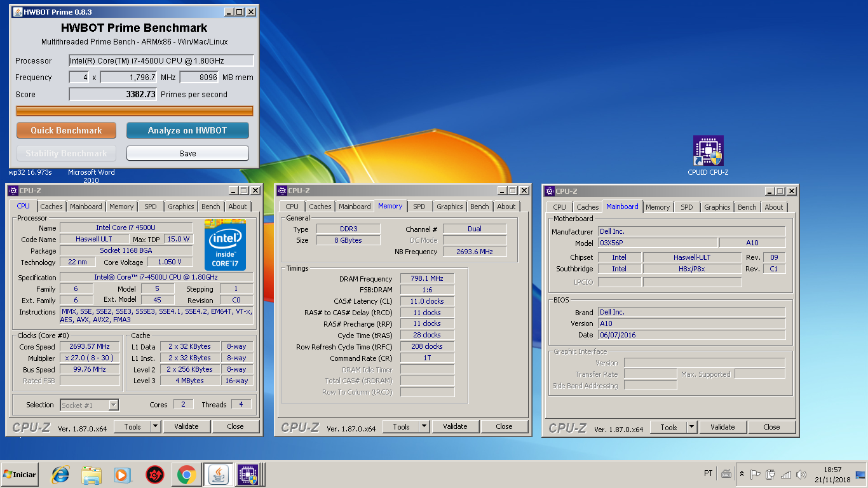Open Graphics tab in Mainboard window
Viewport: 868px width, 488px height.
pyautogui.click(x=717, y=207)
